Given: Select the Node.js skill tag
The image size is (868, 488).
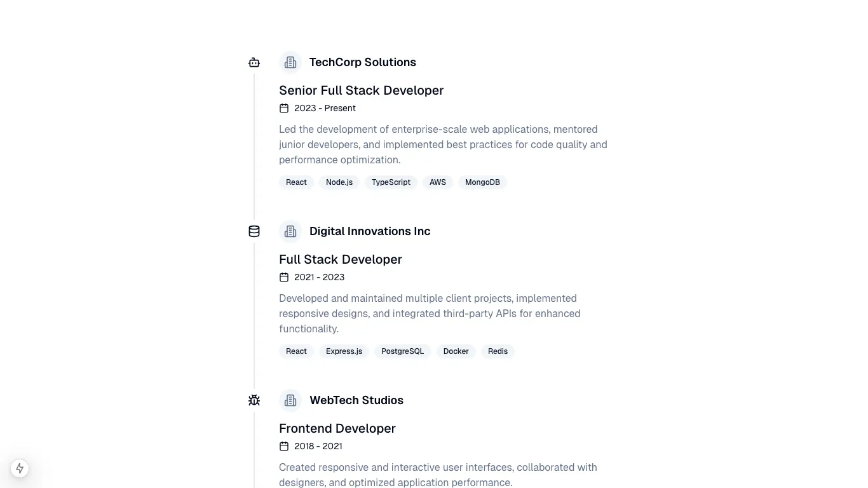Looking at the screenshot, I should click(339, 182).
